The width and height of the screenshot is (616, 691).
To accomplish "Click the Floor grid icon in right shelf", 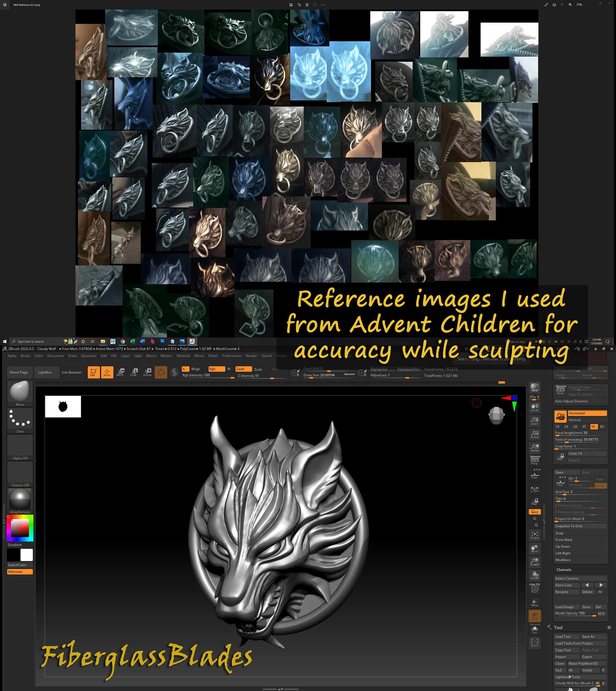I will click(x=535, y=474).
